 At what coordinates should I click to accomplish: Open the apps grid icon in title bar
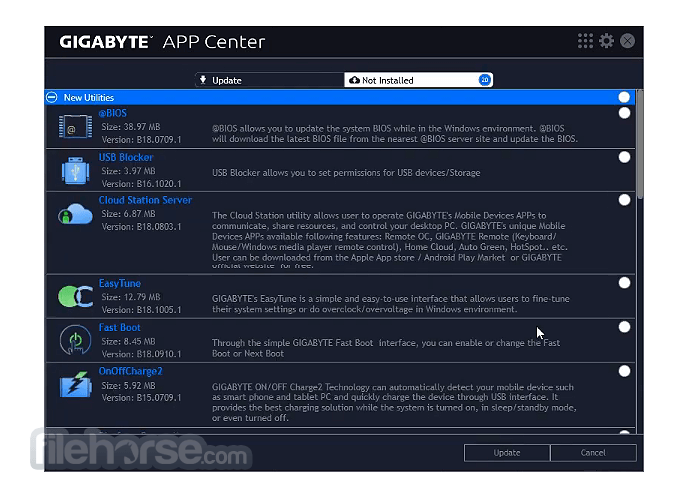[585, 41]
